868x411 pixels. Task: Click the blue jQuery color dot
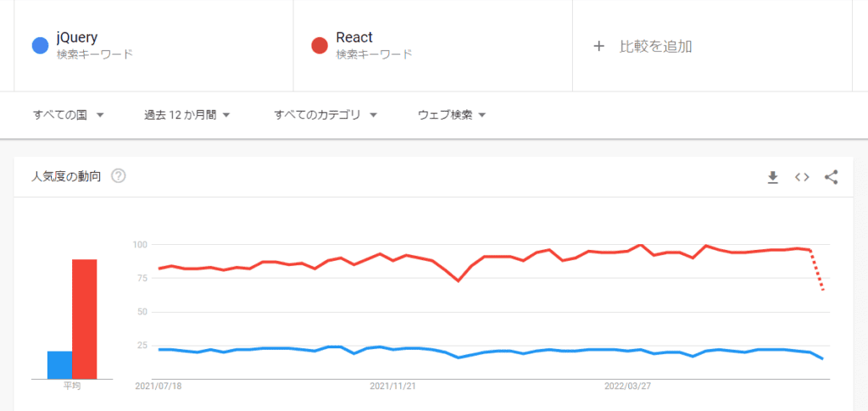pos(40,46)
